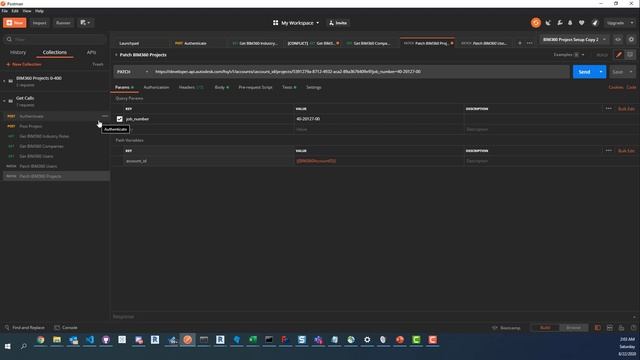Open the Authorization request tab

click(156, 87)
